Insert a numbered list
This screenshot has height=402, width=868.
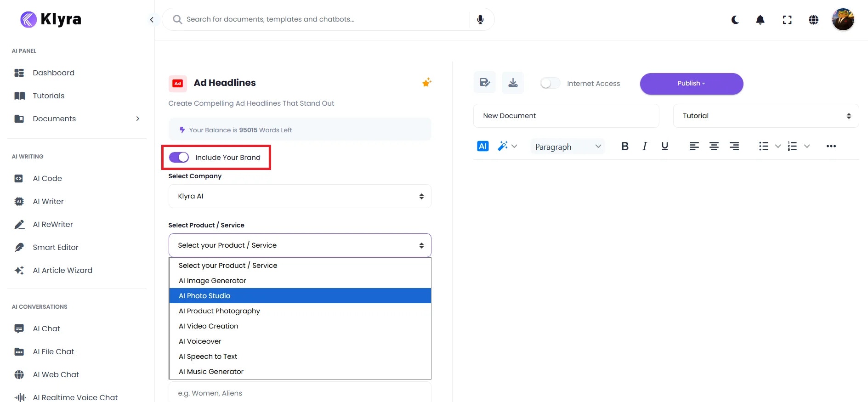(792, 146)
